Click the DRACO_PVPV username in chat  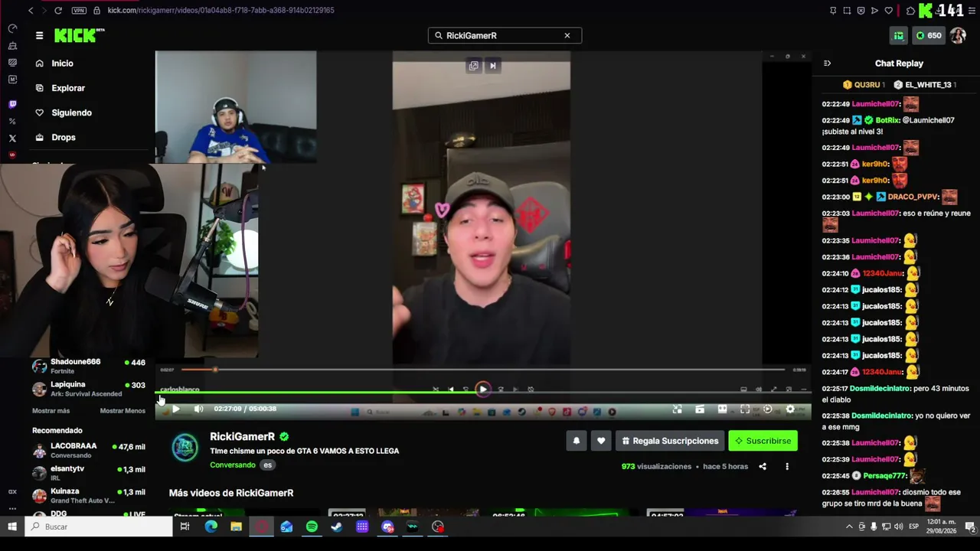[x=913, y=197]
